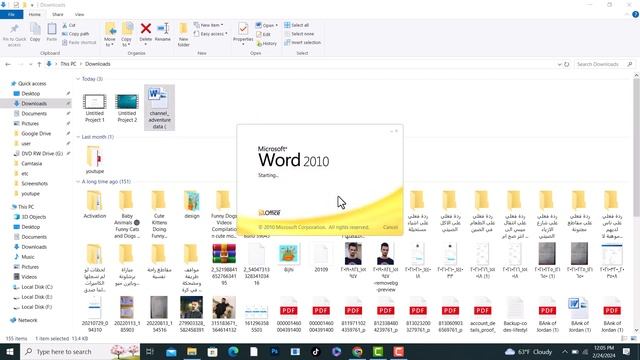Image resolution: width=640 pixels, height=360 pixels.
Task: Select the Untitled Project 2 file
Action: point(127,108)
